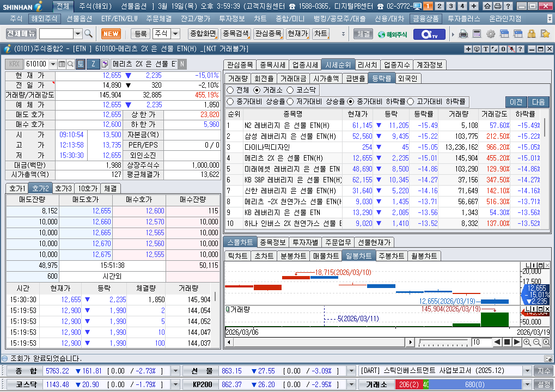Select the 종가대비 상승률 radio option
Viewport: 555px width, 392px height.
[x=230, y=102]
